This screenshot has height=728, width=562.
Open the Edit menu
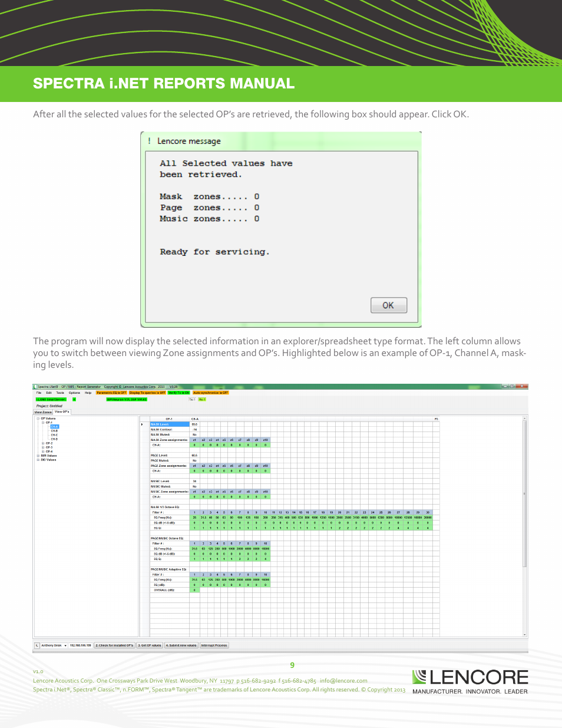(49, 393)
